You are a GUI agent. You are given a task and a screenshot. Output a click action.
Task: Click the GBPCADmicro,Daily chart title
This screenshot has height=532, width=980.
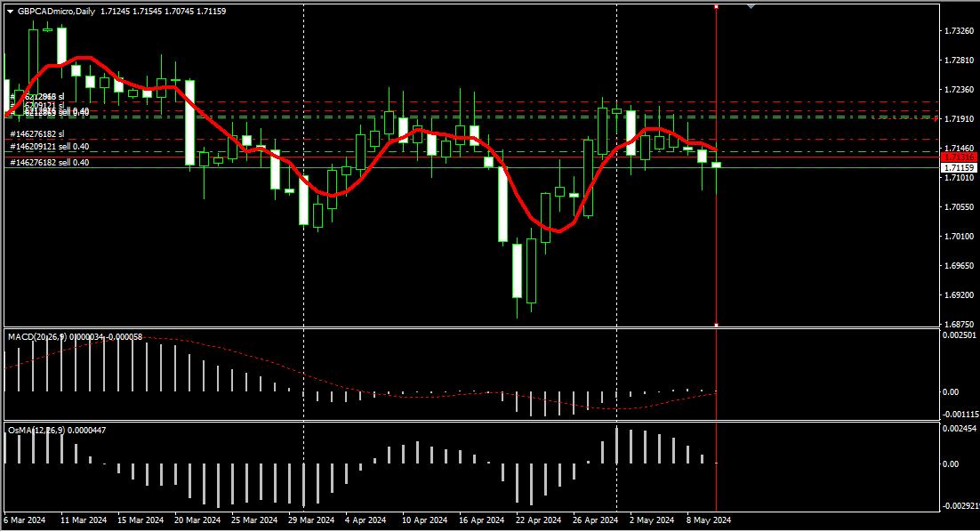tap(56, 12)
